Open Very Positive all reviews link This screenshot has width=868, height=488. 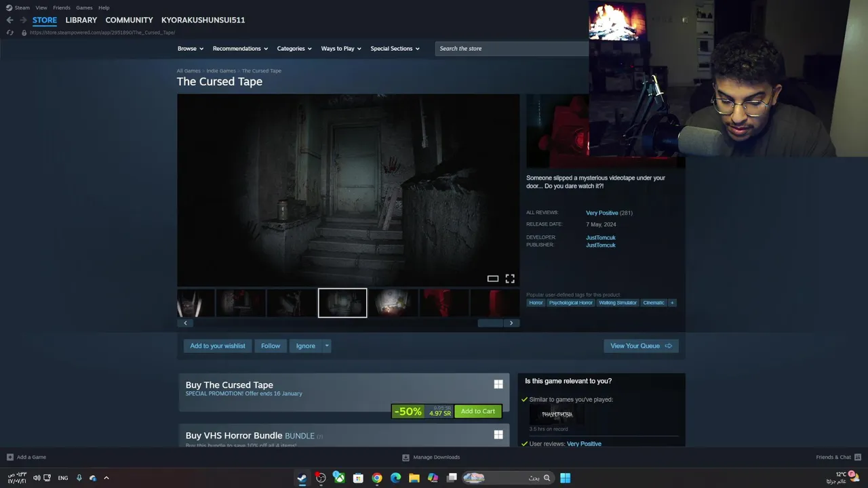click(602, 213)
